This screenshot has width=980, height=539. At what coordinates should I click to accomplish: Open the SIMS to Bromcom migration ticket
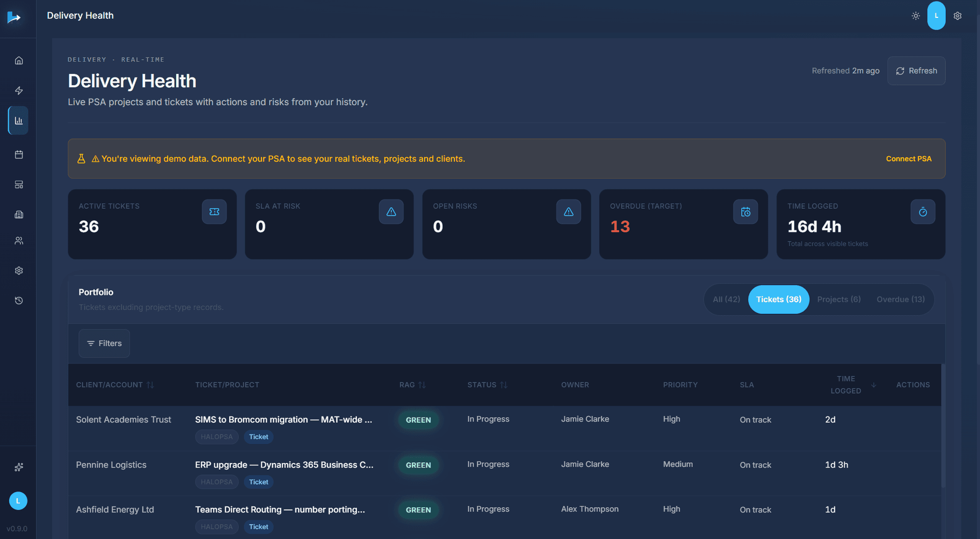[x=283, y=420]
